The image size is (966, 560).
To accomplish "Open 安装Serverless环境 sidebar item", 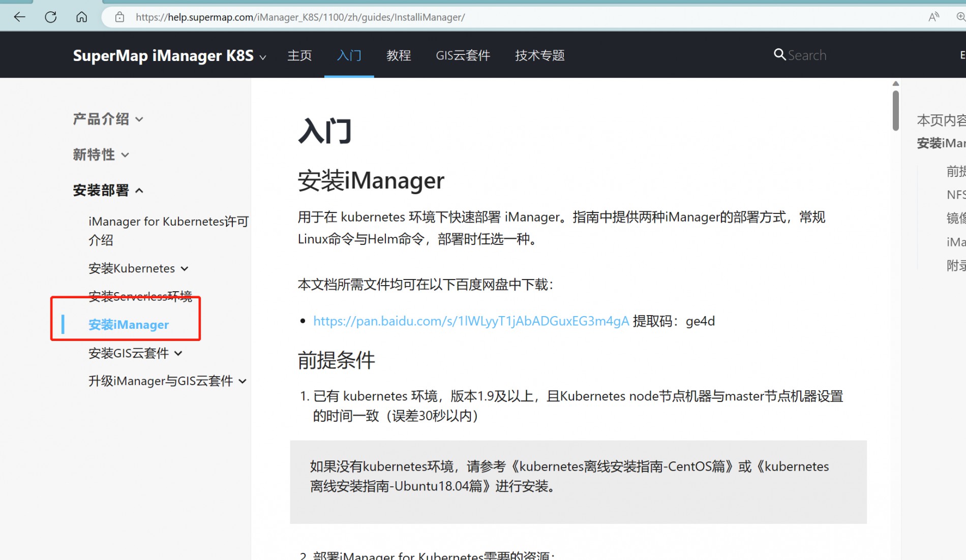I will 140,296.
